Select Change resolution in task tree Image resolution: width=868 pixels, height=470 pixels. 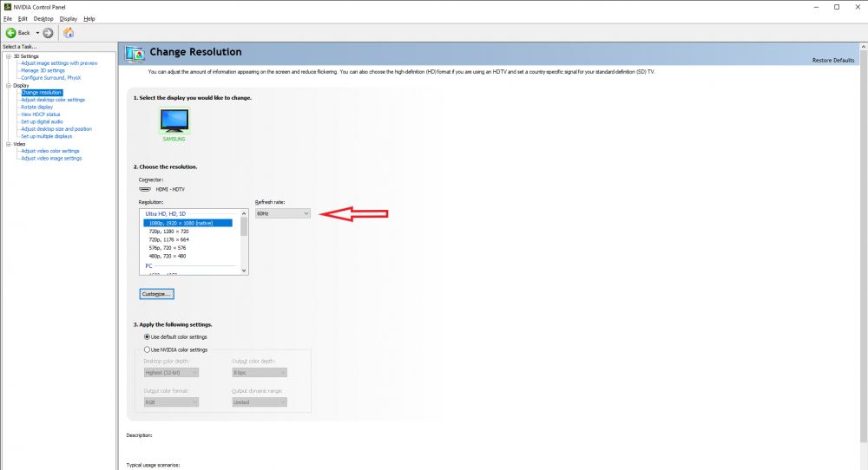[42, 92]
